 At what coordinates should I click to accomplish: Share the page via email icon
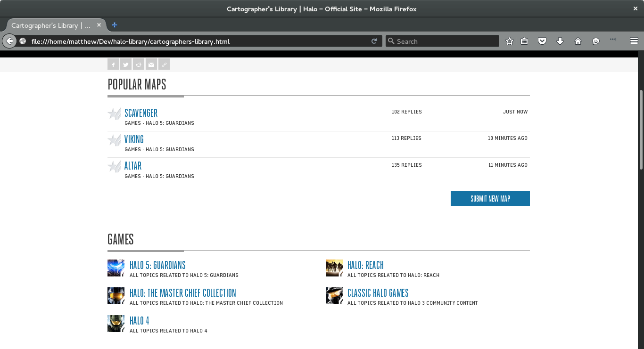(x=151, y=65)
